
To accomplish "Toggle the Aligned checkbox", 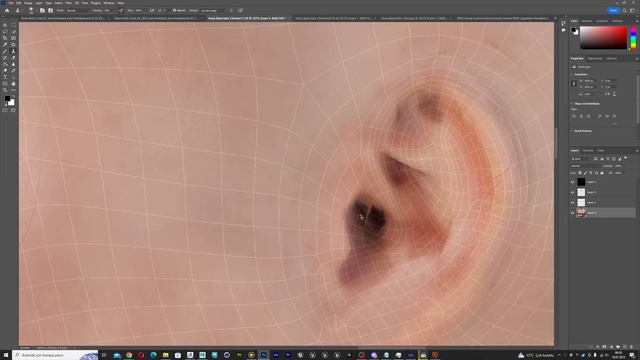I will click(174, 11).
